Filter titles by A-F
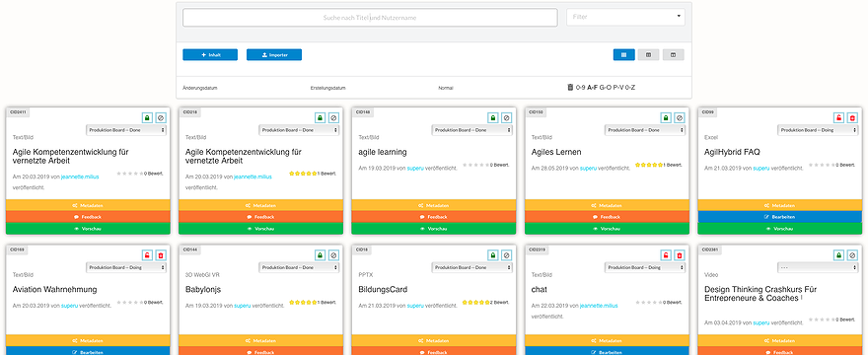Image resolution: width=868 pixels, height=355 pixels. 593,88
